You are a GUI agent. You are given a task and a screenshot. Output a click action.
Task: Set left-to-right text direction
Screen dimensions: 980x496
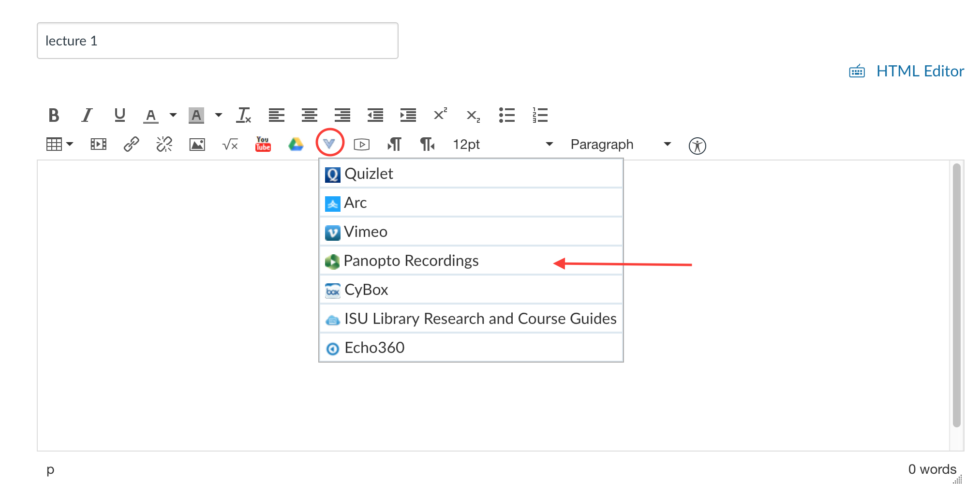[x=394, y=144]
